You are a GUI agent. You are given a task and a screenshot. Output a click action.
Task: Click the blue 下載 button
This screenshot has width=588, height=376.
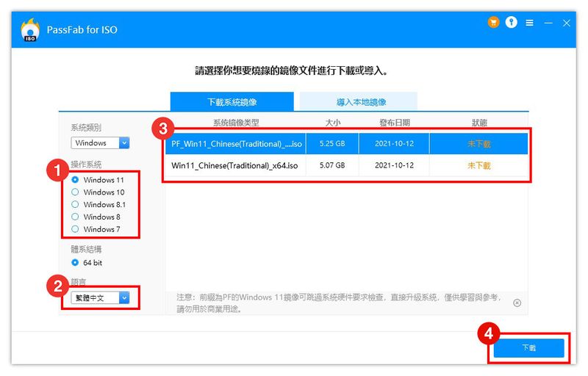point(528,347)
